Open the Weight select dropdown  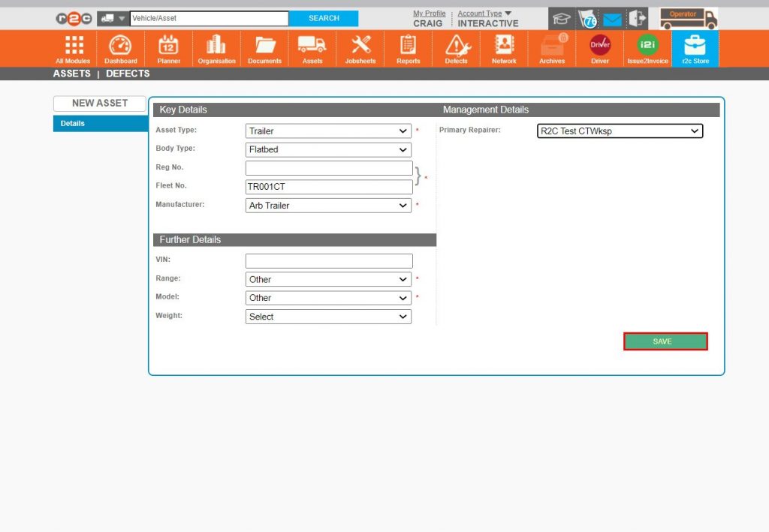point(328,317)
